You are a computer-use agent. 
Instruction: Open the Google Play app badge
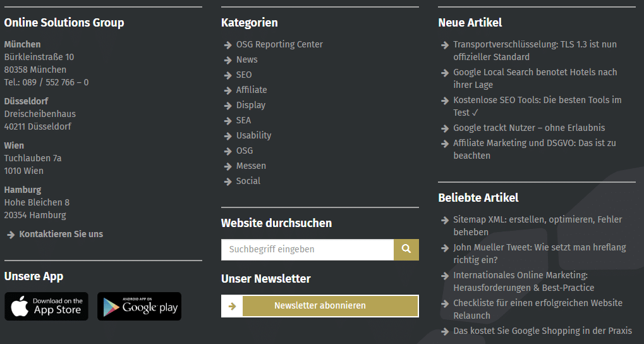point(139,307)
